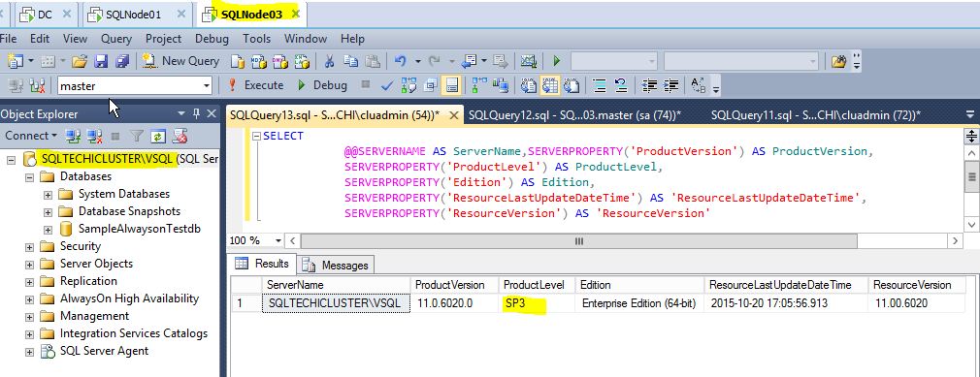Click the Paste icon in toolbar
The height and width of the screenshot is (377, 980).
[373, 62]
